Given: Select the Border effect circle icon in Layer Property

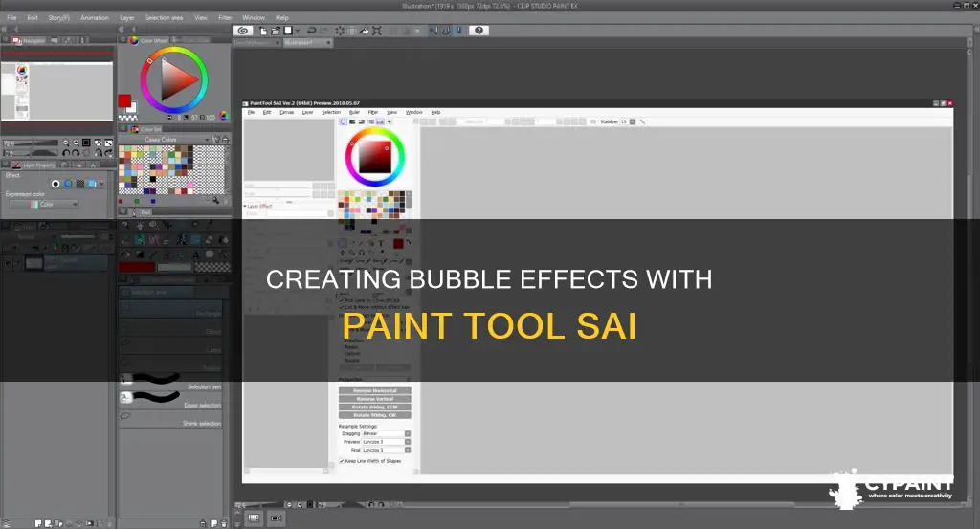Looking at the screenshot, I should pos(56,185).
